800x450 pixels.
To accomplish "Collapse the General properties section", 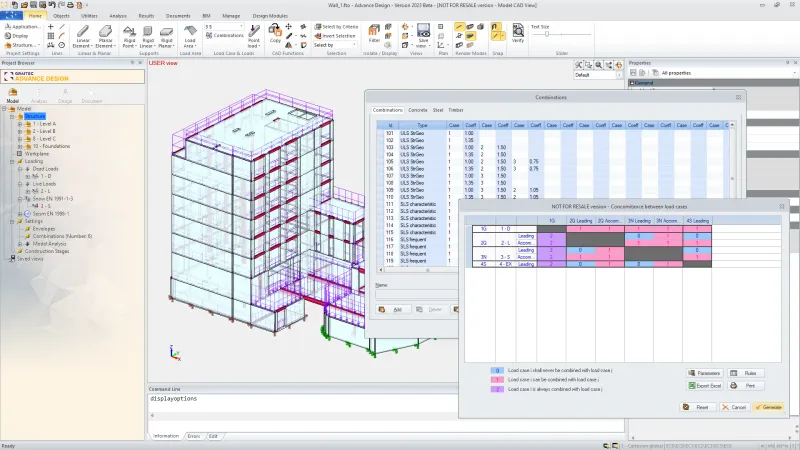I will [x=632, y=83].
